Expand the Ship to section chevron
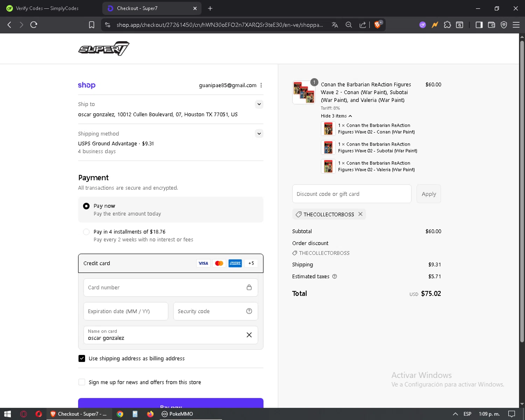This screenshot has height=420, width=525. coord(259,104)
